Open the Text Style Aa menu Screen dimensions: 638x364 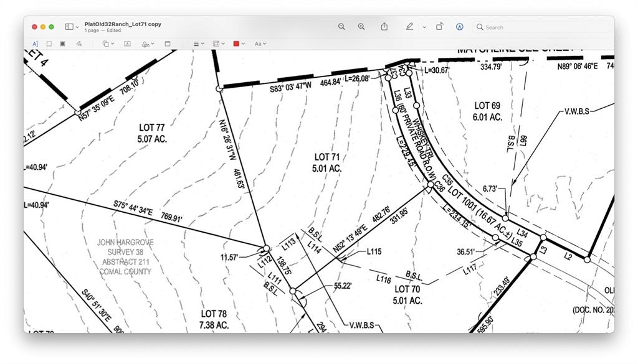pyautogui.click(x=260, y=44)
